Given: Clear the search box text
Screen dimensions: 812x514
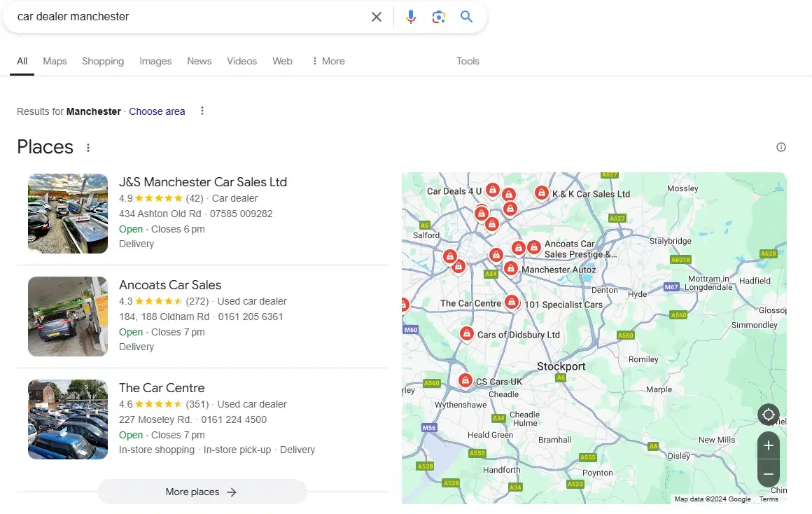Looking at the screenshot, I should (x=377, y=17).
